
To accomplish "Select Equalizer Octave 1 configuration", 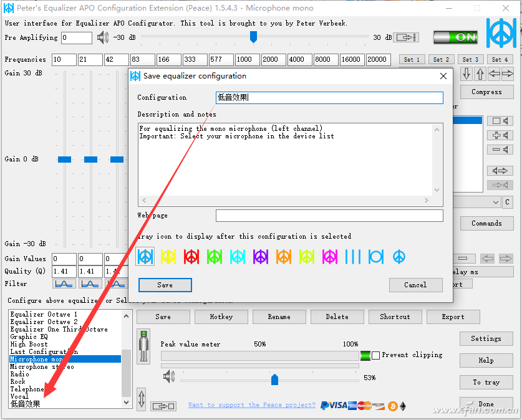I will (x=44, y=314).
